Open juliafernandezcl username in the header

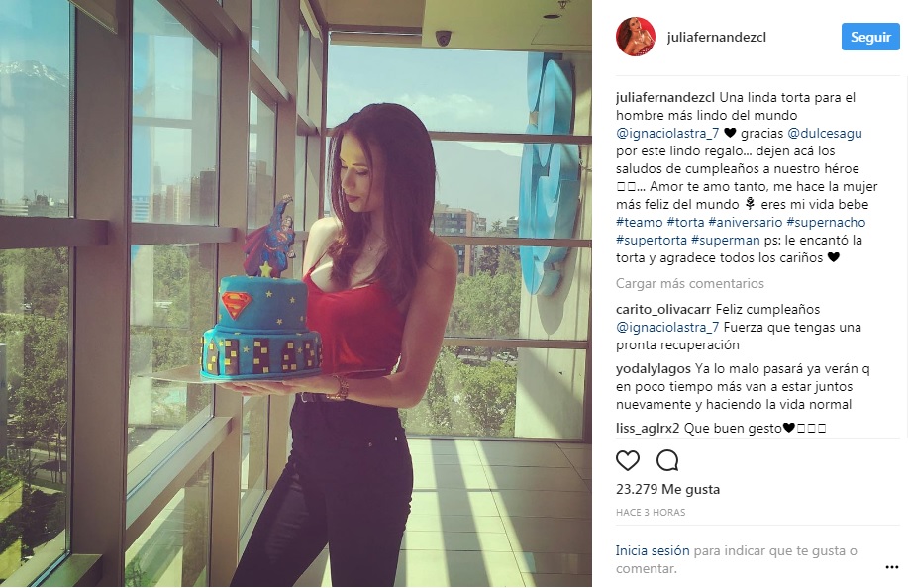pos(716,37)
